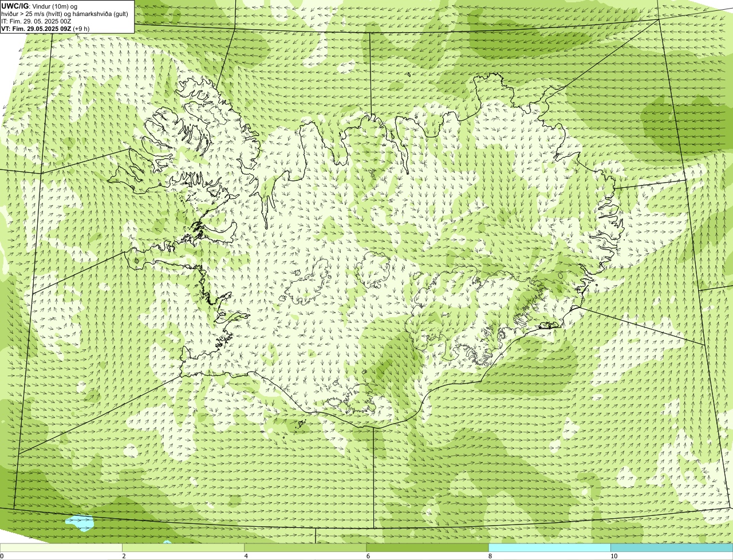Click the '2' label under the color scale
Screen dimensions: 733x560
pyautogui.click(x=124, y=556)
